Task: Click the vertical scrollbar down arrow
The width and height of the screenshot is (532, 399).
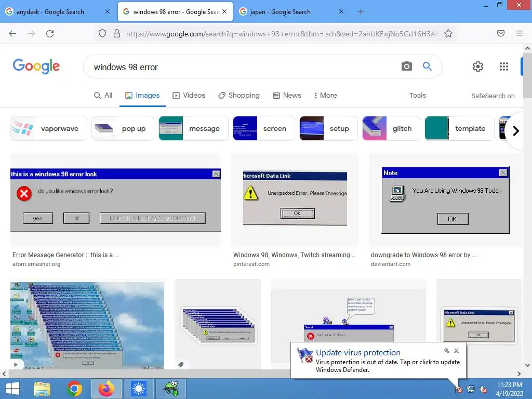Action: click(x=528, y=365)
